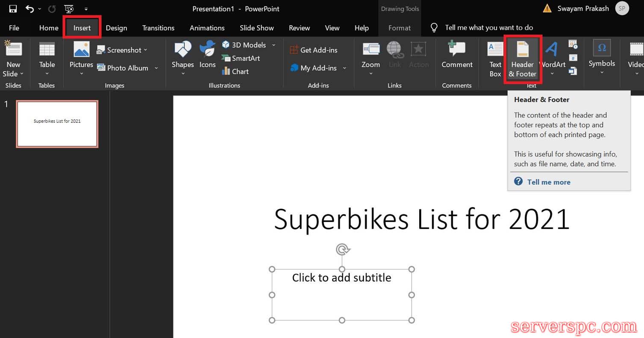Click the Save icon in title bar

coord(13,9)
